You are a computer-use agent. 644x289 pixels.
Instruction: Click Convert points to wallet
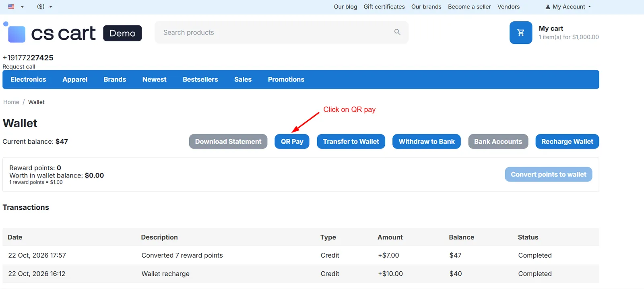coord(549,174)
